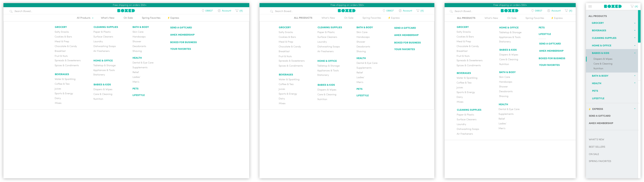Click the location pin icon in second mockup
The height and width of the screenshot is (182, 644).
[x=384, y=11]
